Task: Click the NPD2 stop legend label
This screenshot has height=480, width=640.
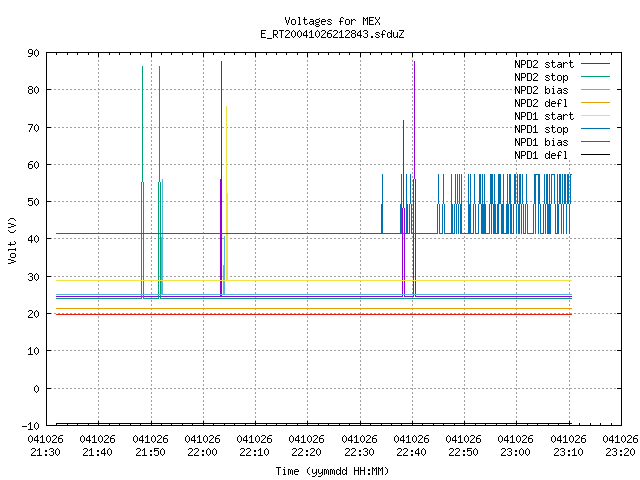Action: click(x=541, y=77)
